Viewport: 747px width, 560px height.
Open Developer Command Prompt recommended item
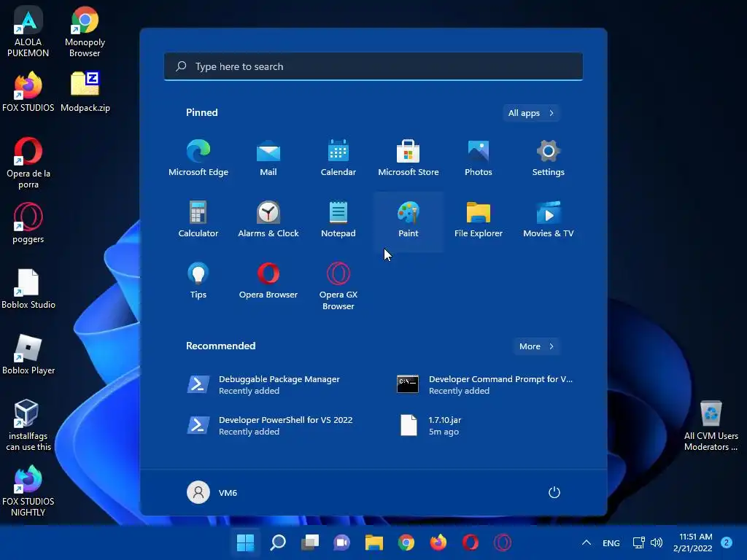[486, 385]
